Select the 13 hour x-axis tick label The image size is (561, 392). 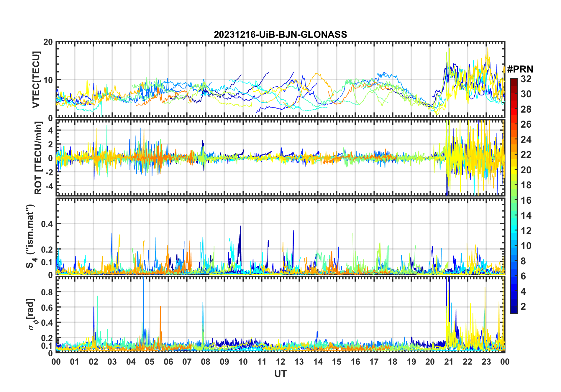(299, 362)
